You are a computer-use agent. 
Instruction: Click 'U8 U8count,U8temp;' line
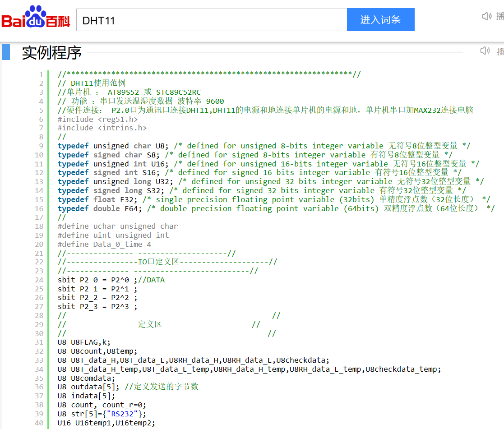click(97, 351)
